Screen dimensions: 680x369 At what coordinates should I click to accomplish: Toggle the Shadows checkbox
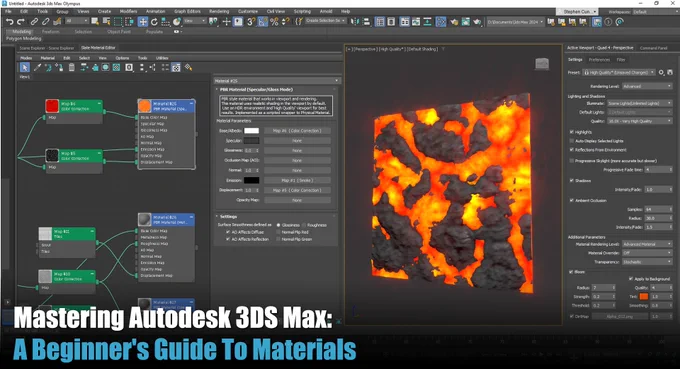[572, 180]
